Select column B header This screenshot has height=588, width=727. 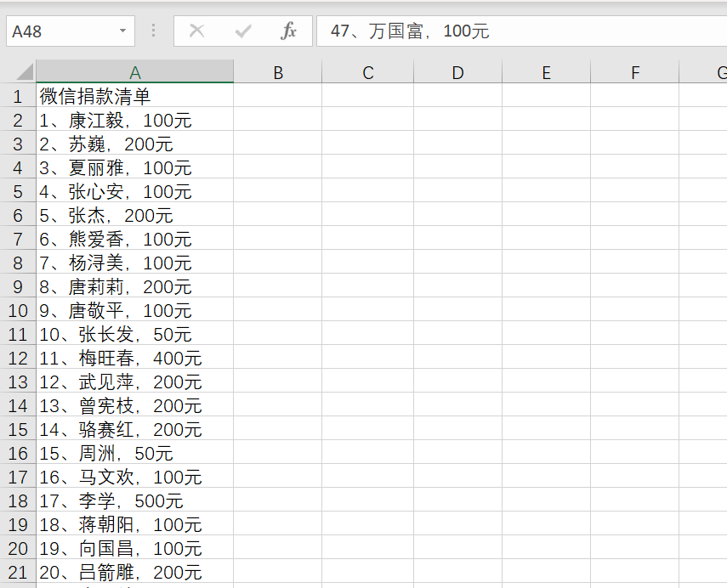tap(278, 72)
